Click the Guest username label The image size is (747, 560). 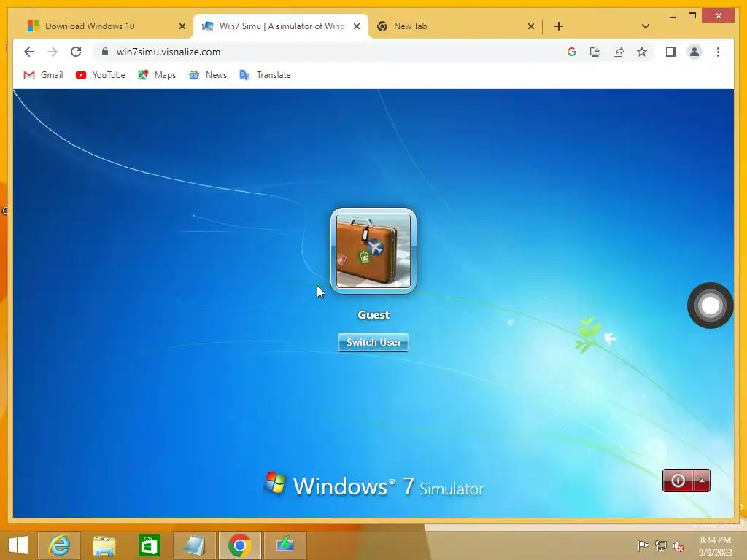tap(373, 315)
